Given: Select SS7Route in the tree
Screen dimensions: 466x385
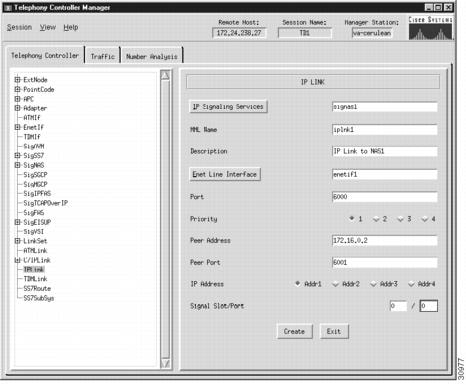Looking at the screenshot, I should [37, 288].
